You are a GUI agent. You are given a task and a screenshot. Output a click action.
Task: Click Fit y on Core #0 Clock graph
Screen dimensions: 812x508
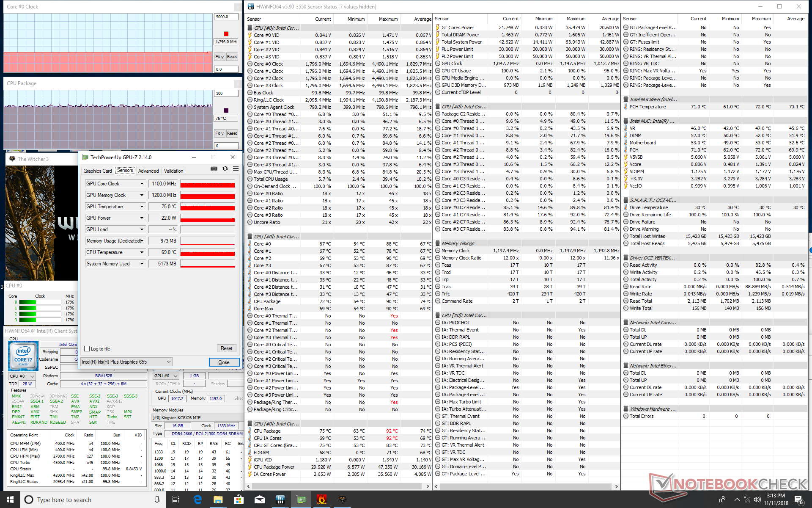pyautogui.click(x=219, y=57)
